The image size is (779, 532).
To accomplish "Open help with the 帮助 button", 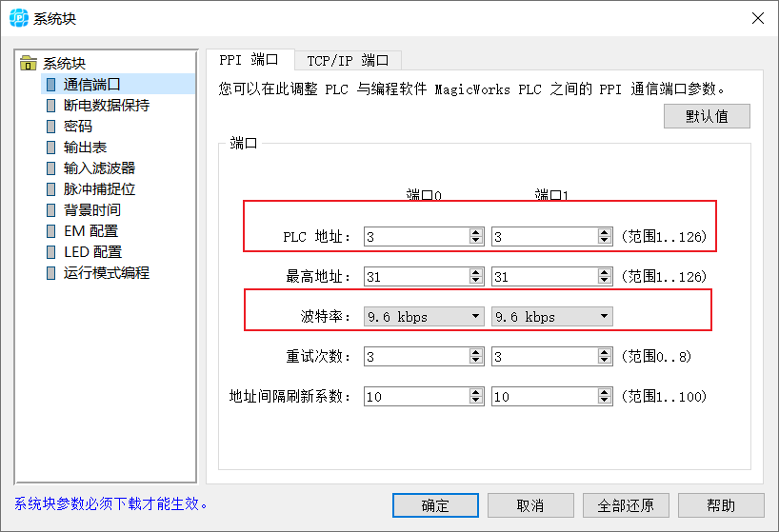I will pyautogui.click(x=721, y=505).
